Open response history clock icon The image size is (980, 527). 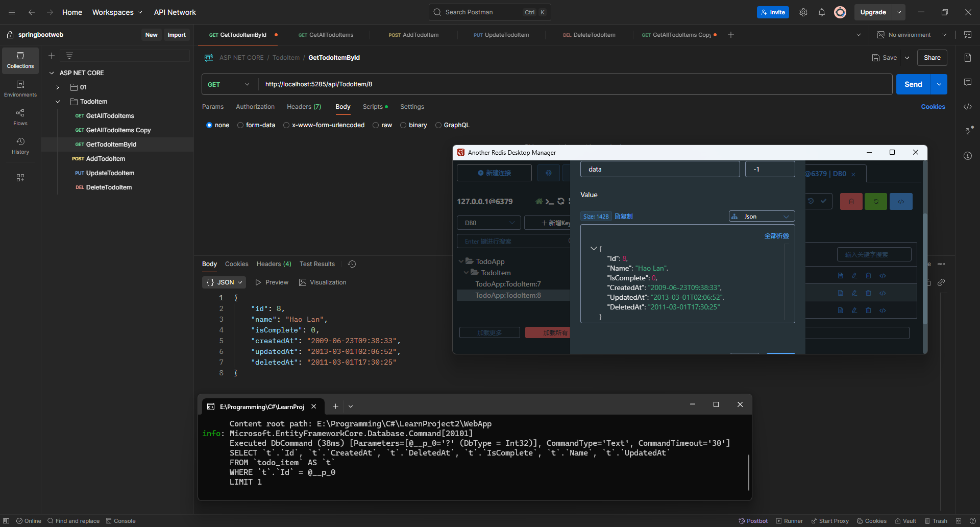click(x=352, y=264)
